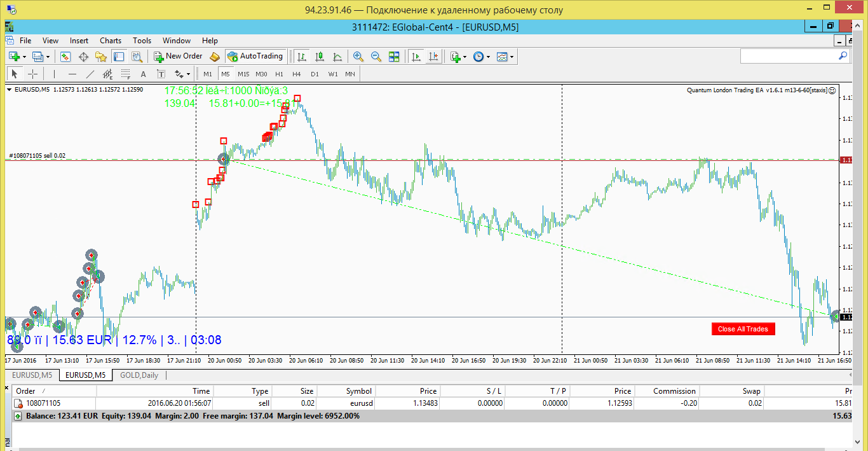
Task: Zoom in on the chart
Action: 358,56
